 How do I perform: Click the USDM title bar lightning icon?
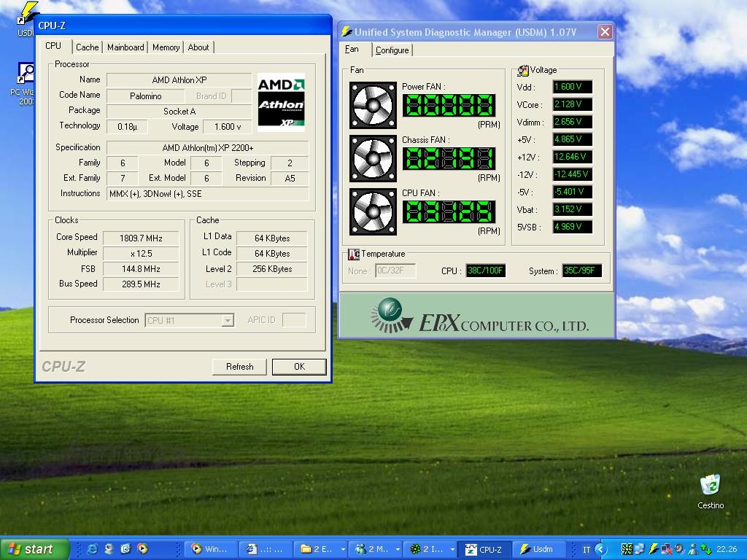click(347, 32)
